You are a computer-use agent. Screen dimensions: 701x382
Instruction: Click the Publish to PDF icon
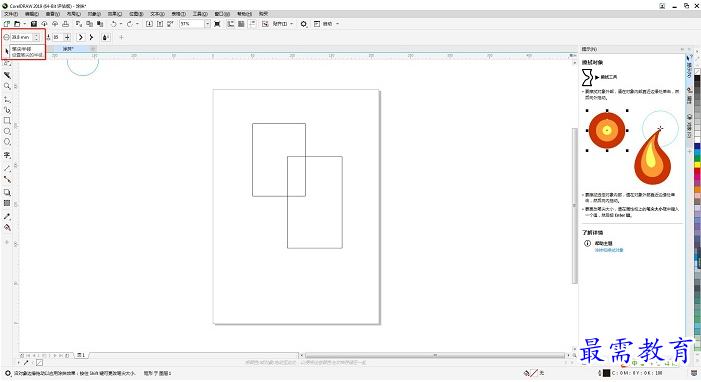point(170,24)
